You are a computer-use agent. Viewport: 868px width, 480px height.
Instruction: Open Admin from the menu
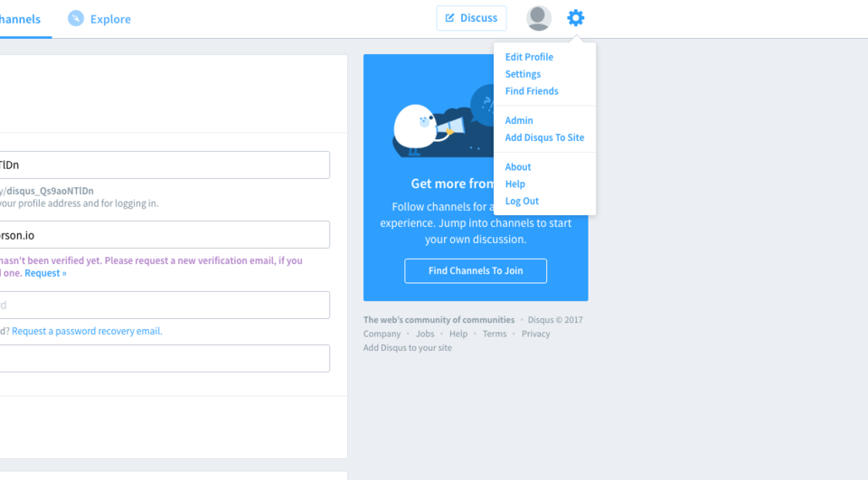[x=519, y=121]
